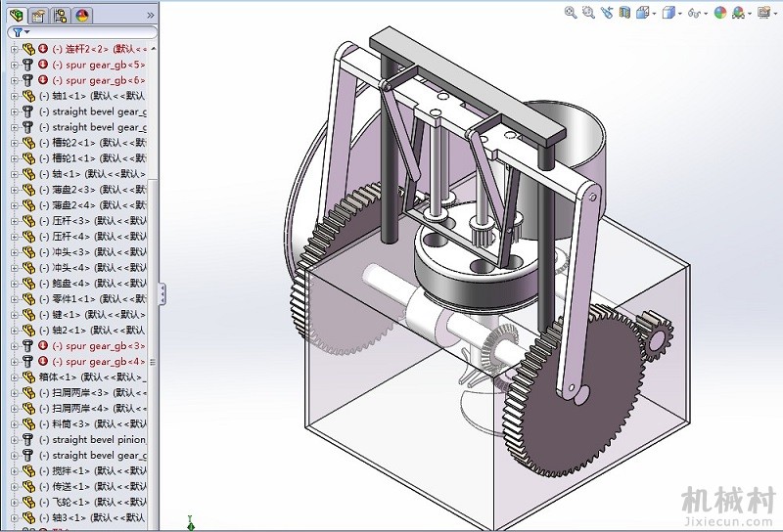This screenshot has height=532, width=783.
Task: Switch to the ConfigurationManager tab
Action: 61,16
